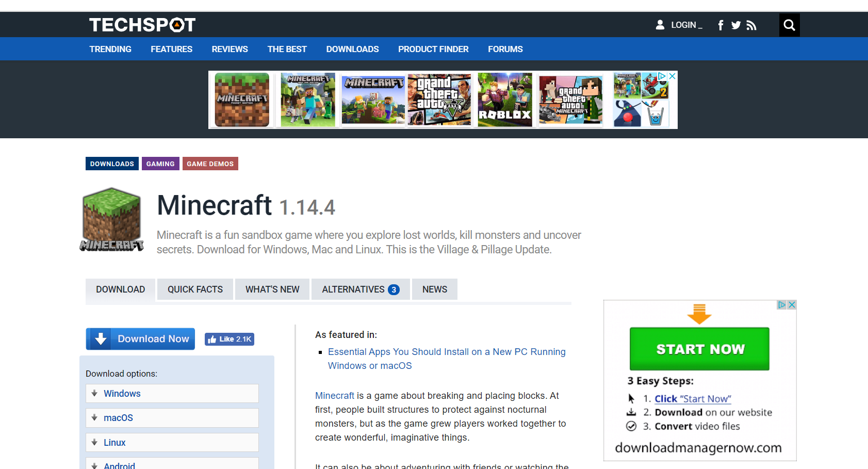Go to Downloads in the navigation bar
This screenshot has height=469, width=868.
coord(352,49)
